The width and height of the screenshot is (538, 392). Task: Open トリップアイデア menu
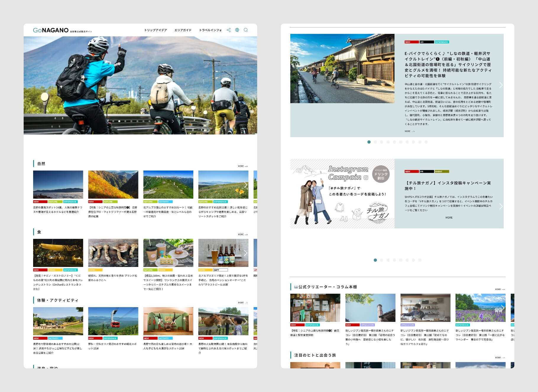(x=155, y=30)
